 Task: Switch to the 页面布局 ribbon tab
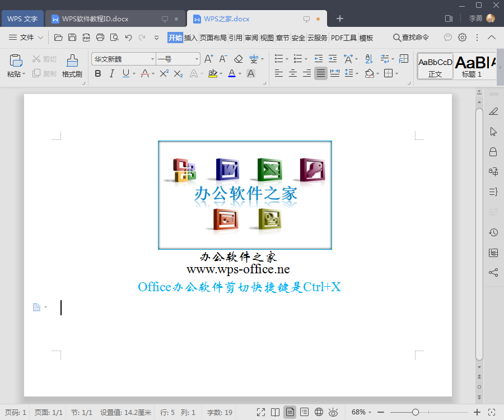click(x=213, y=38)
